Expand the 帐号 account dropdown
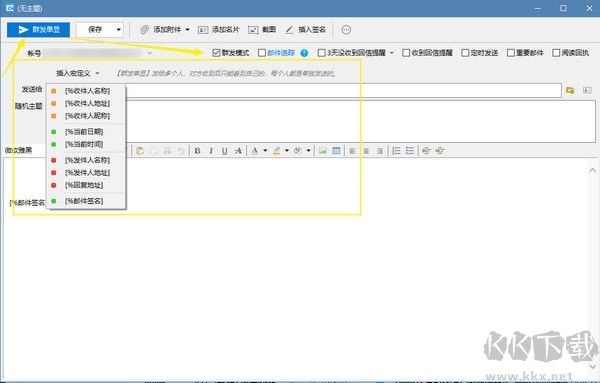 (x=150, y=53)
